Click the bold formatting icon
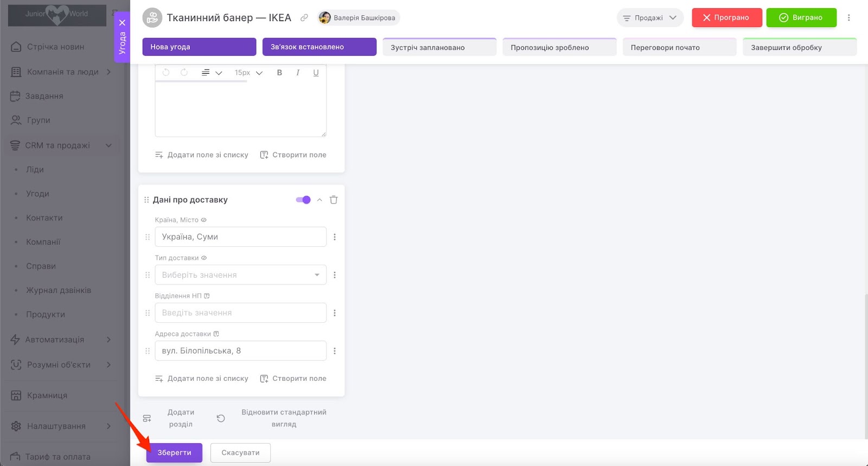Image resolution: width=868 pixels, height=466 pixels. tap(279, 73)
